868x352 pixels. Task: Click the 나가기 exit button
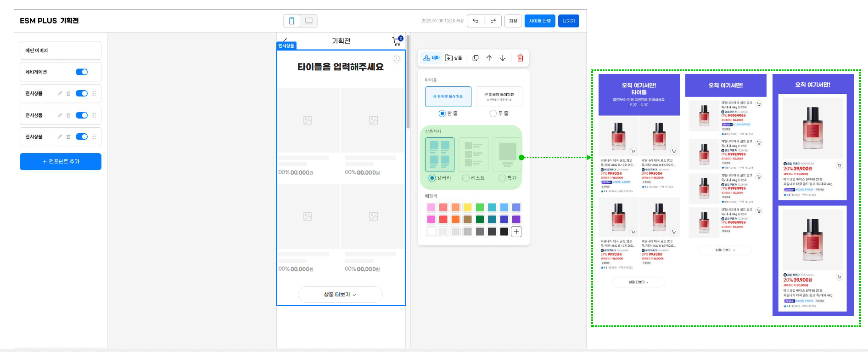pyautogui.click(x=569, y=21)
